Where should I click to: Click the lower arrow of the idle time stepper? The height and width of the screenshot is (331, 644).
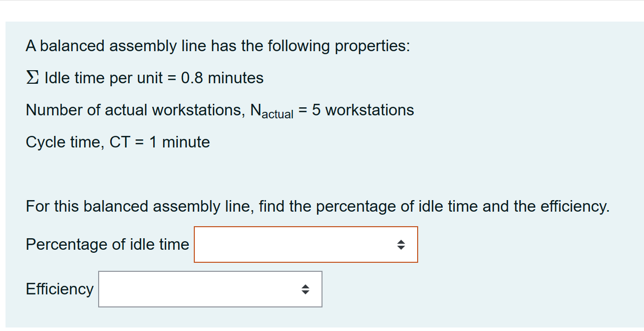click(x=402, y=247)
